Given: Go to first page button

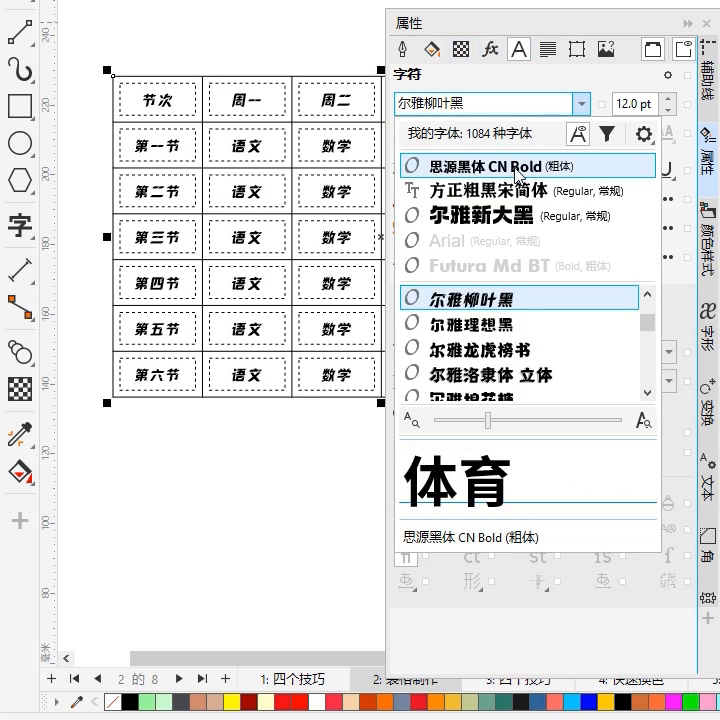Looking at the screenshot, I should (x=74, y=679).
